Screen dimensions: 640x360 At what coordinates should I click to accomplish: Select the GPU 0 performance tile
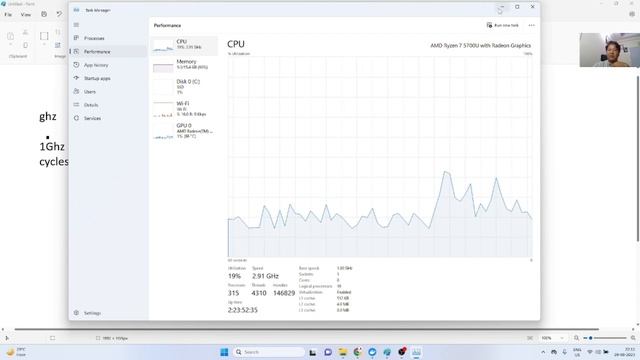click(184, 131)
